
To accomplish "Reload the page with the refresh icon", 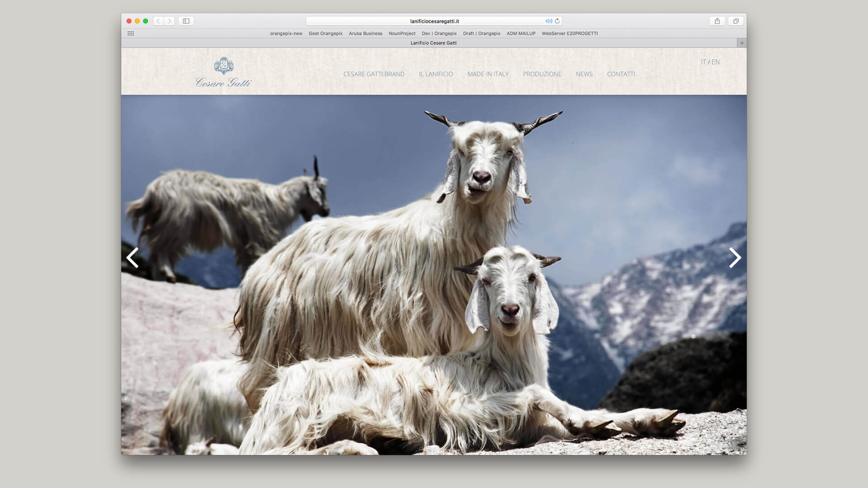I will [557, 21].
